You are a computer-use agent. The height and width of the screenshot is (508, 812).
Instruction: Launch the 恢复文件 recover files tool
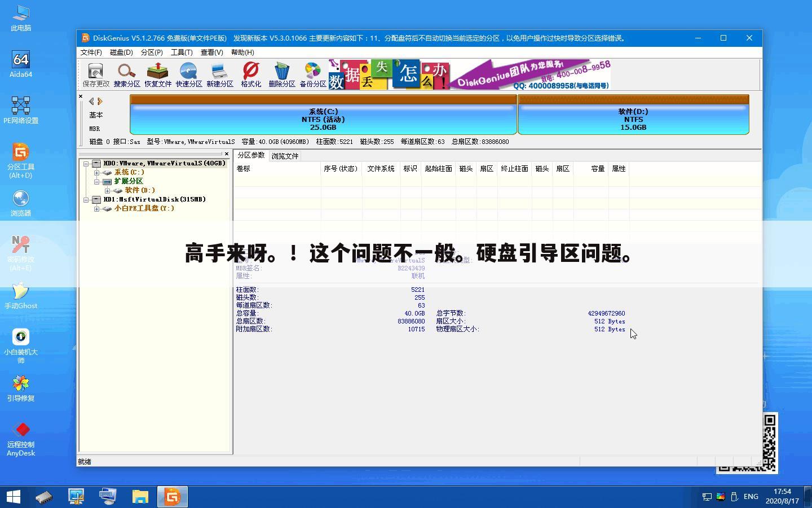158,75
